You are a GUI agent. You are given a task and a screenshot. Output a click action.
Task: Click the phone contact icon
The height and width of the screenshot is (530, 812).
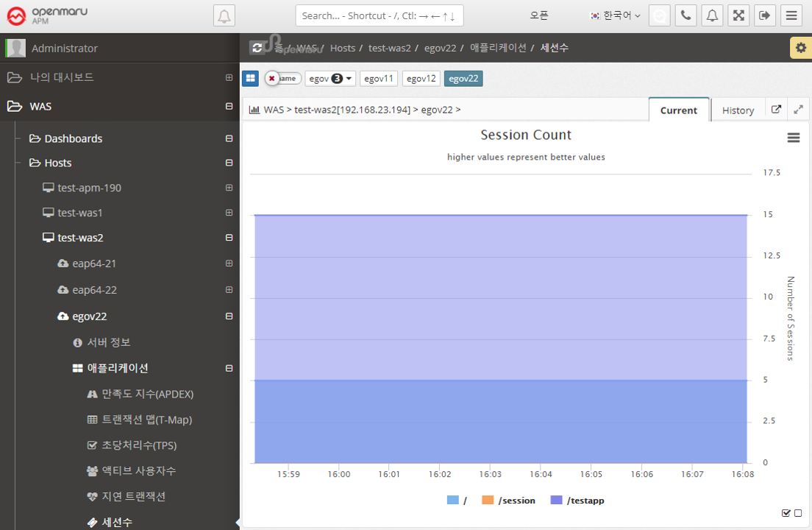685,15
